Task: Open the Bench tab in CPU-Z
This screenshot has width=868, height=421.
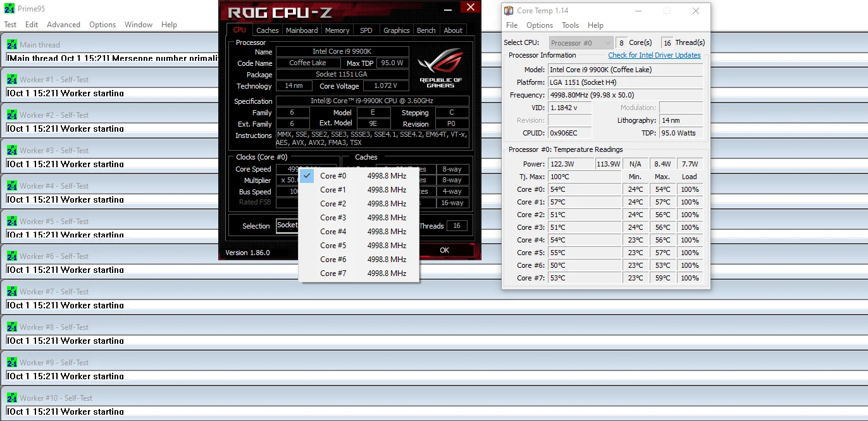Action: coord(426,30)
